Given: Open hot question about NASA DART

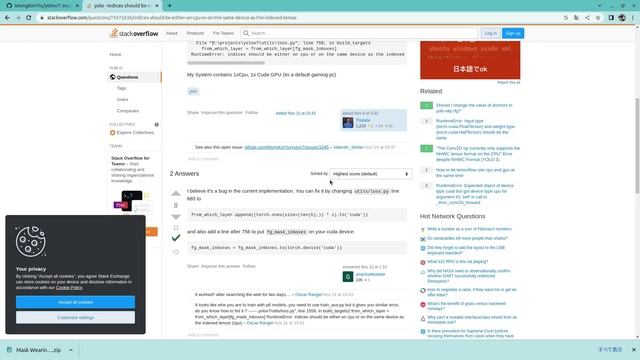Looking at the screenshot, I should point(469,276).
